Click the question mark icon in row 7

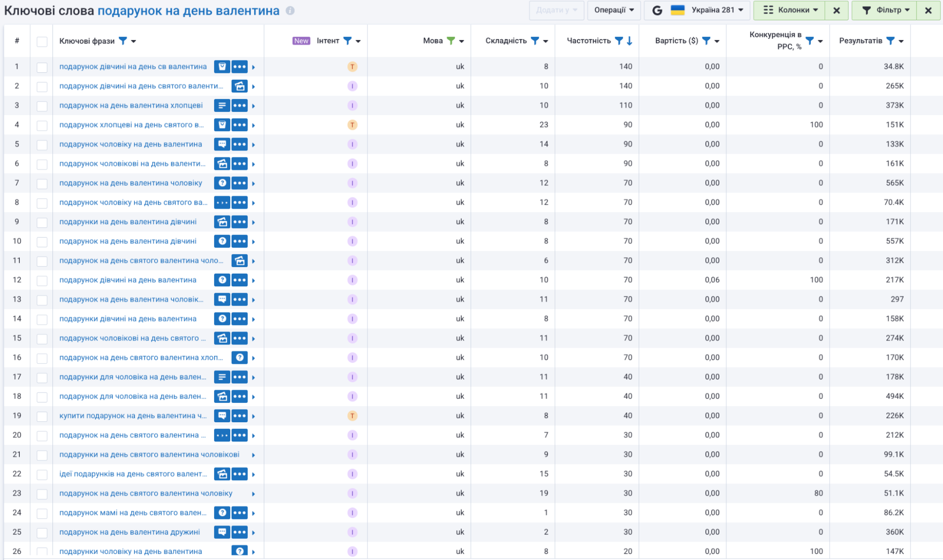(222, 183)
